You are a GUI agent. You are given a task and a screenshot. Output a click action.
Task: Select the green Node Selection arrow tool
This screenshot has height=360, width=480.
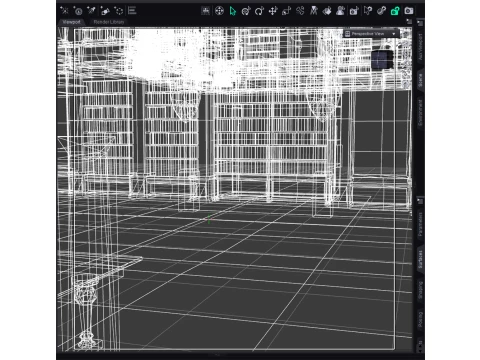233,11
